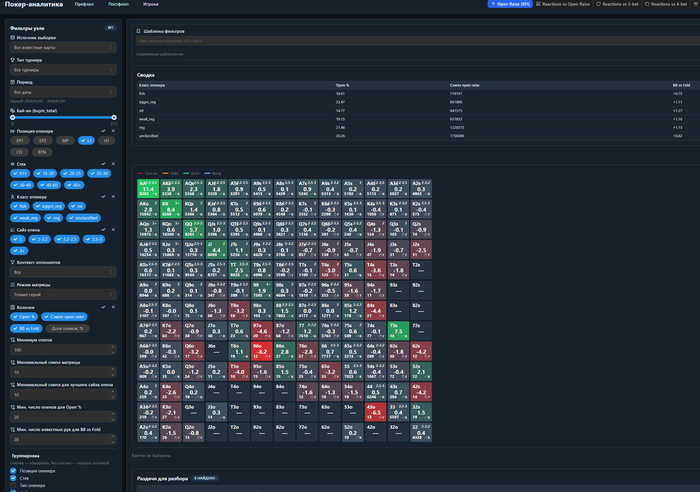Click the RFI badge in filters header

pos(110,28)
